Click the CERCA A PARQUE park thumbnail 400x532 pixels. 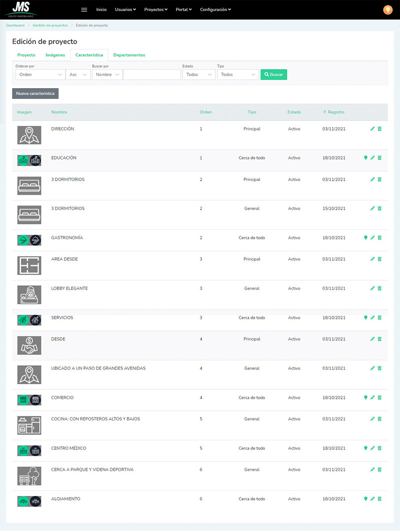point(29,476)
